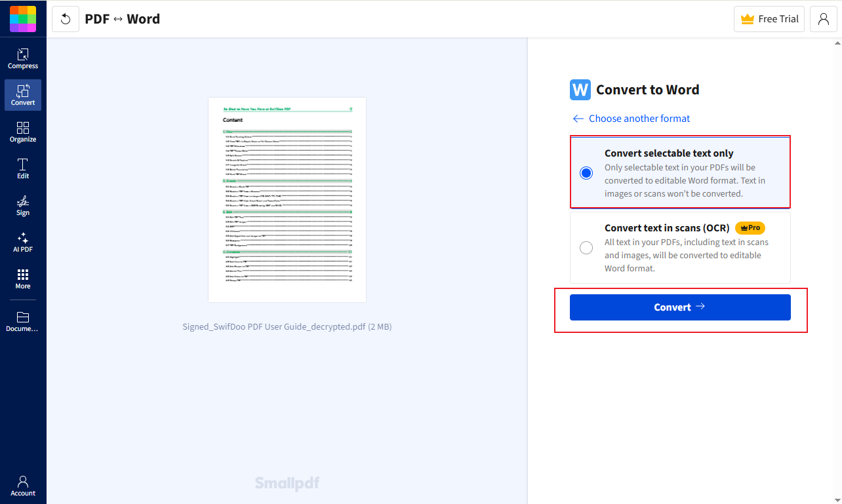This screenshot has height=504, width=842.
Task: Select Convert selectable text only radio
Action: click(586, 173)
